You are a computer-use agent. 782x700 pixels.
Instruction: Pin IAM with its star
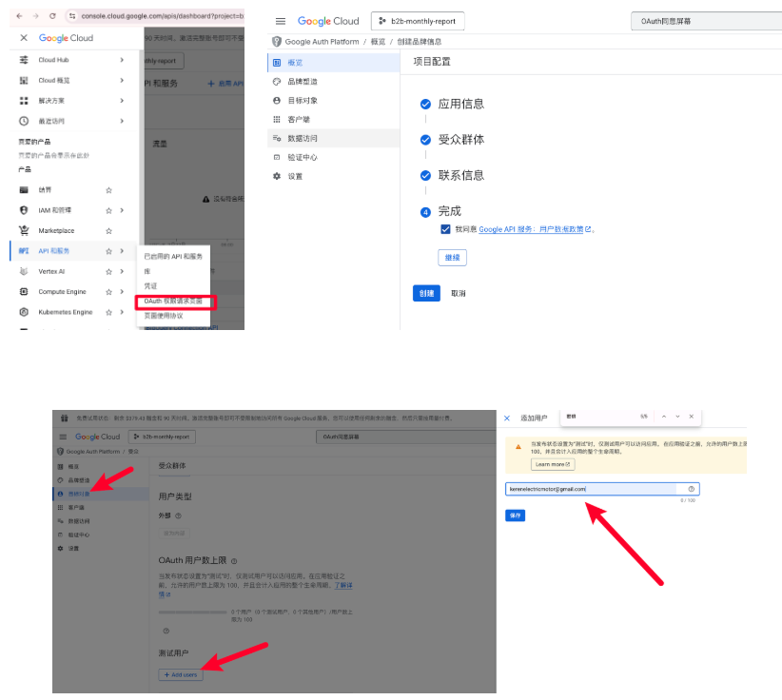click(x=108, y=210)
